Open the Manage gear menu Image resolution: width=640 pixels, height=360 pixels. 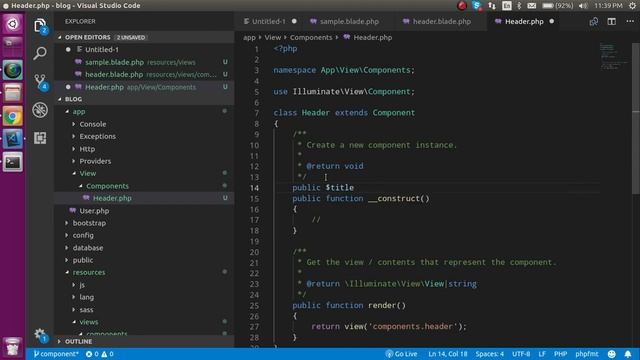[x=40, y=335]
